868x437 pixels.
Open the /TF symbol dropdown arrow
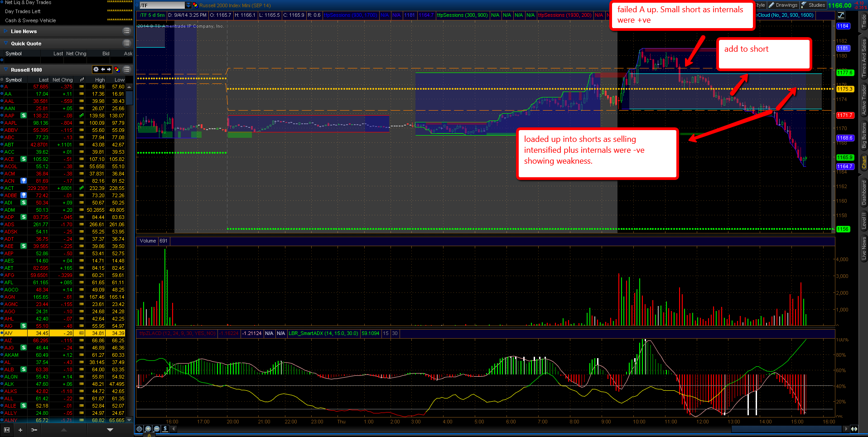tap(188, 5)
